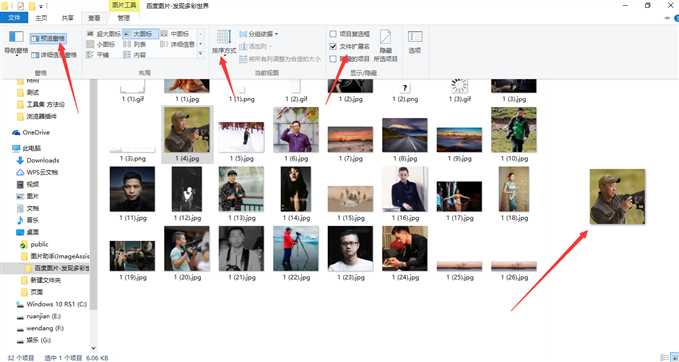Click layout gallery down arrow
Viewport: 679px width, 362px height.
click(200, 44)
